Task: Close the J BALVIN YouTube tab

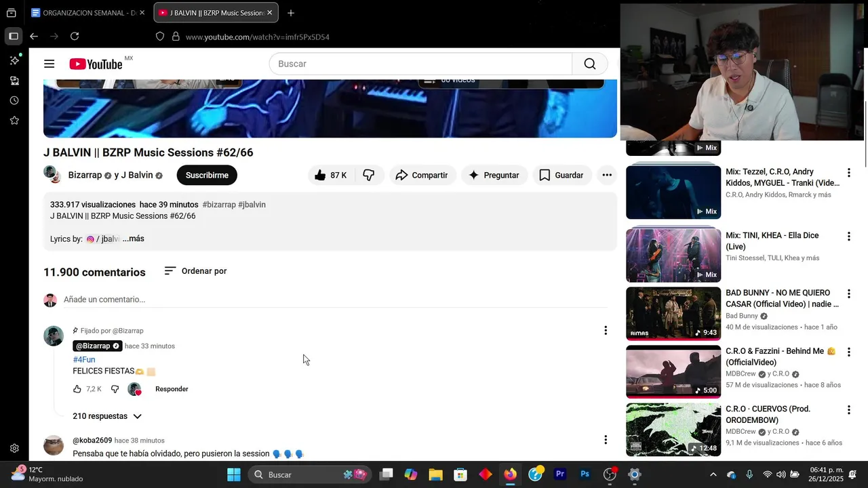Action: tap(270, 13)
